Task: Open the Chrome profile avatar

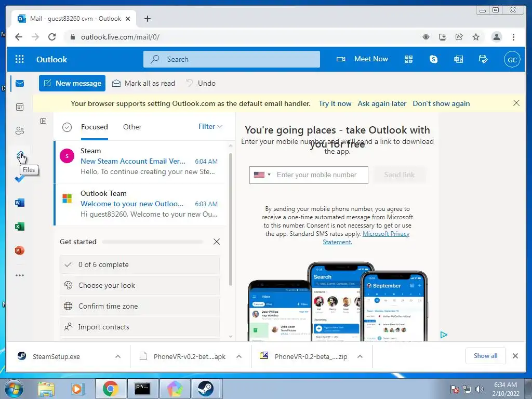Action: tap(496, 37)
